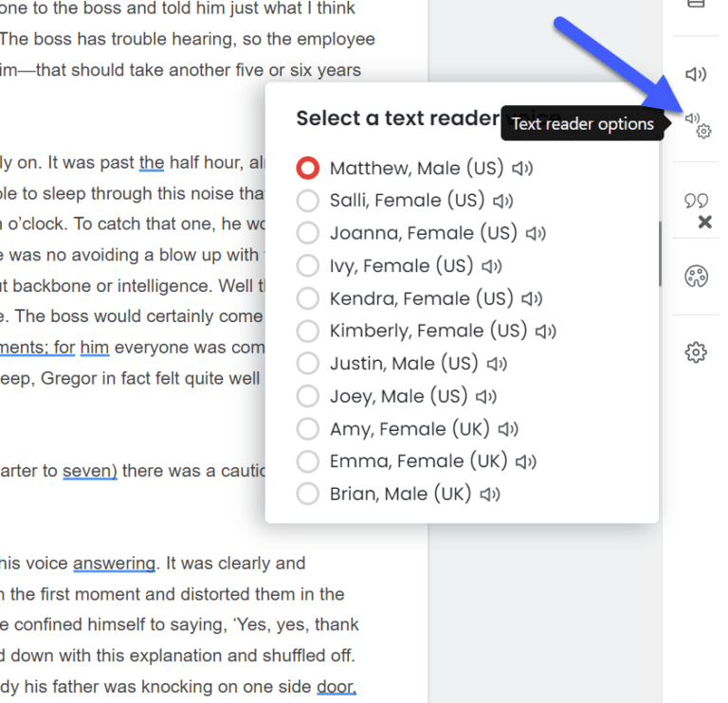This screenshot has height=703, width=728.
Task: Pick Justin, Male (US) voice option
Action: (308, 364)
